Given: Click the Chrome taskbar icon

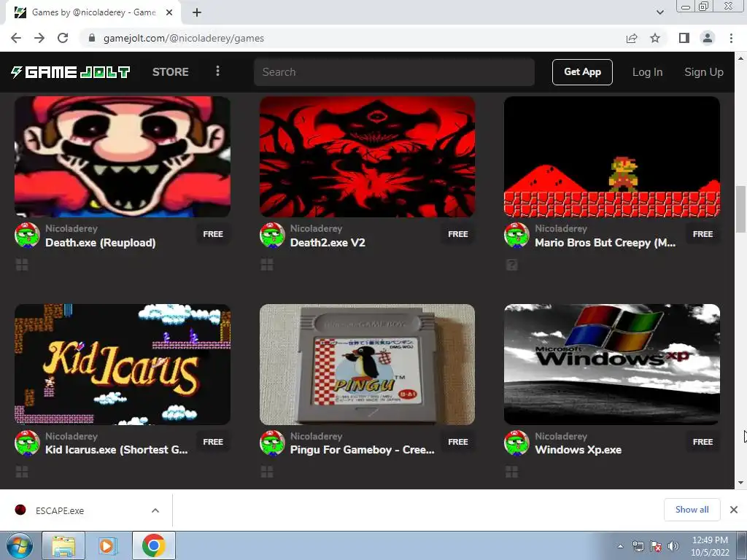Looking at the screenshot, I should [153, 545].
